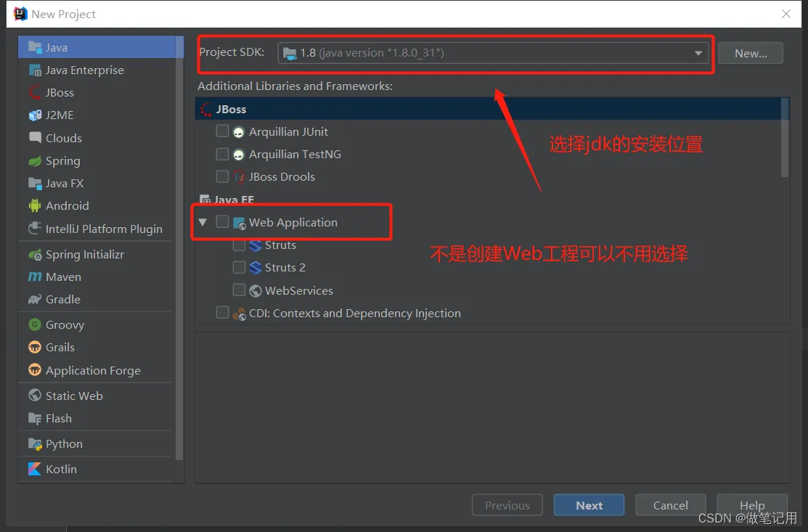Click the Struts framework icon

255,245
